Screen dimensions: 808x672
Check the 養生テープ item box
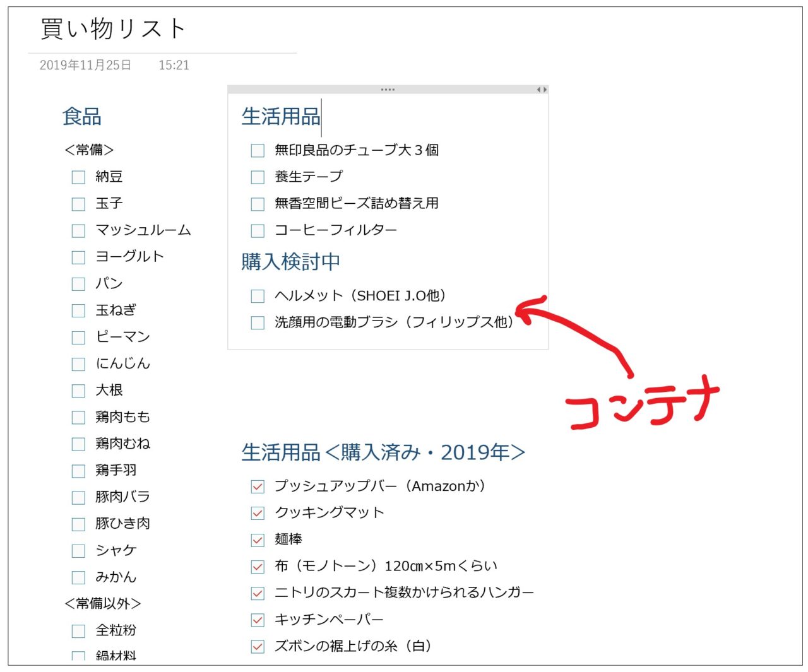tap(258, 177)
